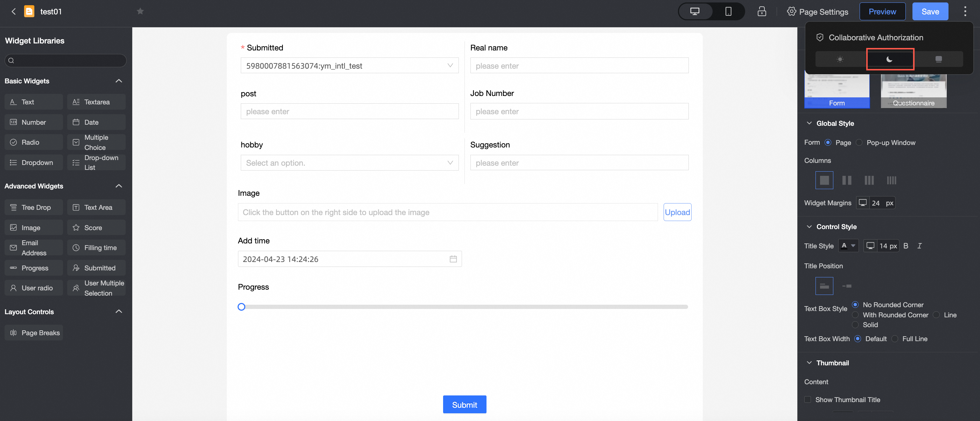
Task: Collapse the Basic Widgets section
Action: point(119,81)
